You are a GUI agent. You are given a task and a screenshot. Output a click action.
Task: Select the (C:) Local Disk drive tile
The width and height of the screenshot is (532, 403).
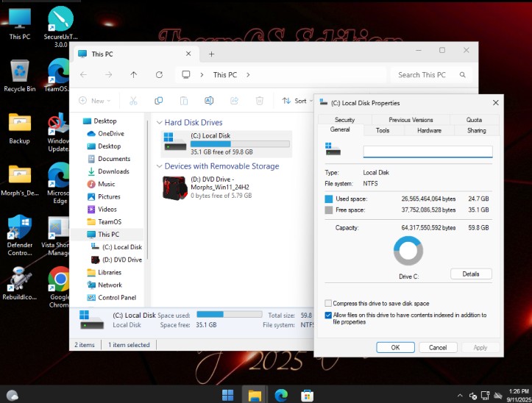coord(227,144)
